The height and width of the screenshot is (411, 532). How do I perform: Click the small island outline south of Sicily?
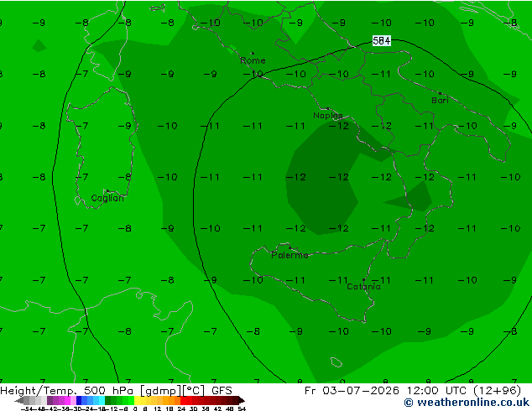(x=336, y=362)
